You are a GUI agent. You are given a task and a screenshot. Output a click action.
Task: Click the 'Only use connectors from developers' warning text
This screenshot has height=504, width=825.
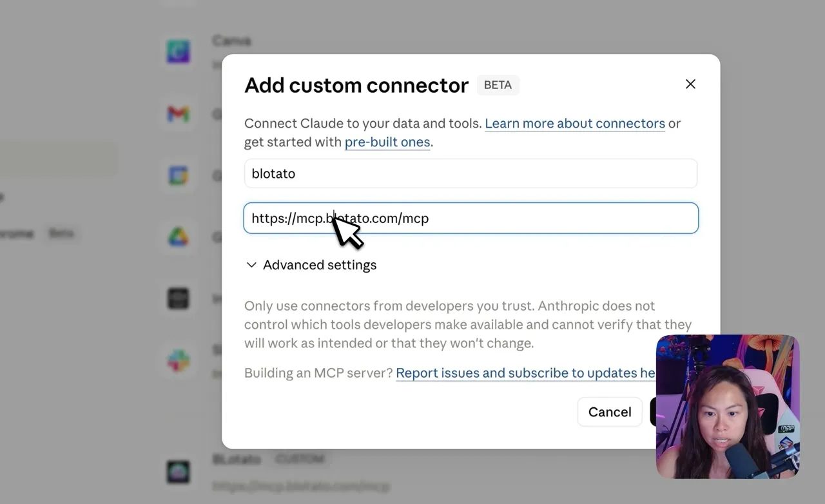[468, 324]
